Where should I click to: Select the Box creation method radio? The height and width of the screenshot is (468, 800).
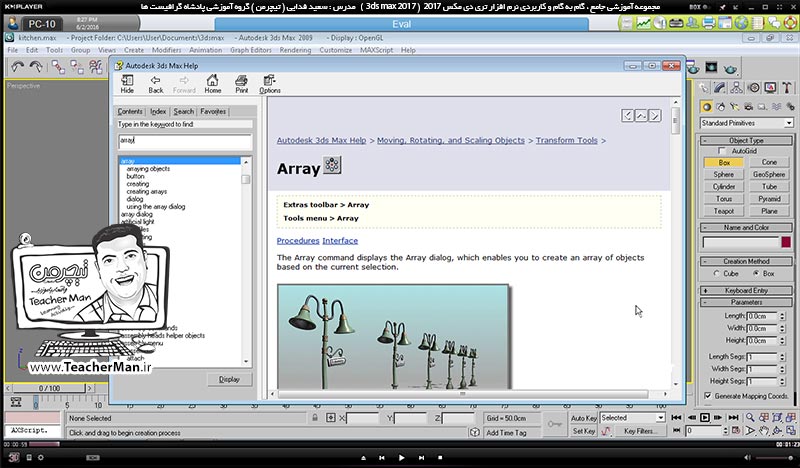coord(756,274)
